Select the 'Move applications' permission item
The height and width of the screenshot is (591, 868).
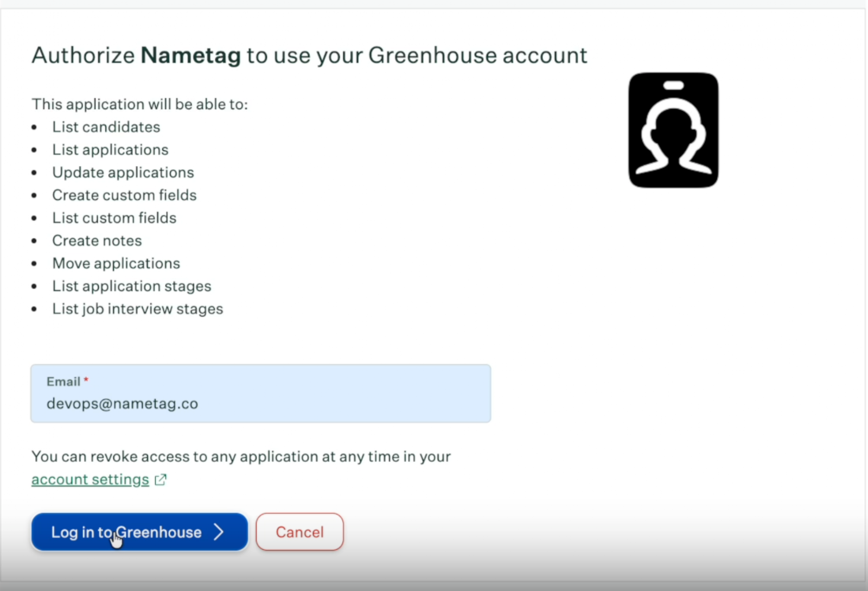pyautogui.click(x=116, y=264)
